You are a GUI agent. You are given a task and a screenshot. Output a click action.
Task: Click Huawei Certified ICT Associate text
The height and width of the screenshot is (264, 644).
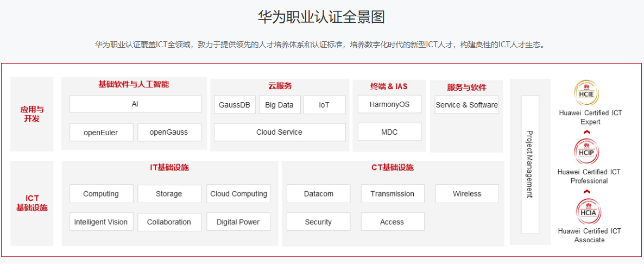589,236
